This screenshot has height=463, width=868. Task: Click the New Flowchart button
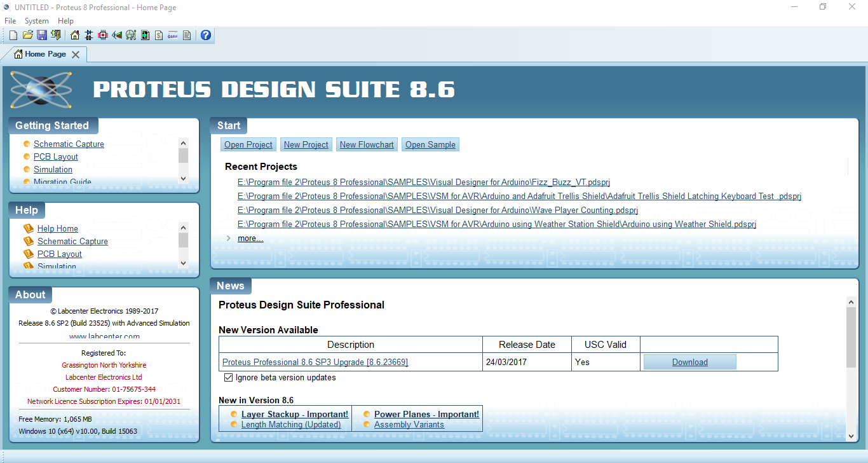coord(367,144)
